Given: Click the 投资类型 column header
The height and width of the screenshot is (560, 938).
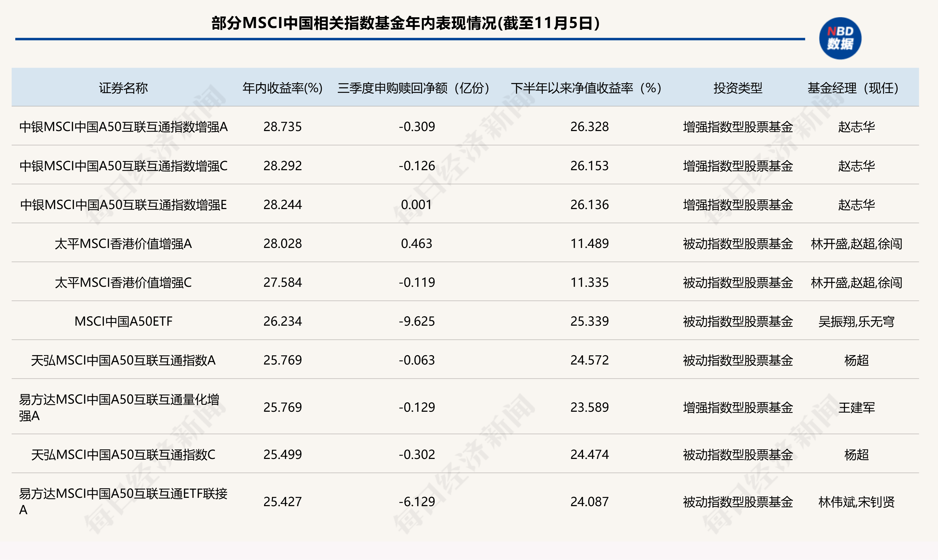Looking at the screenshot, I should [737, 87].
